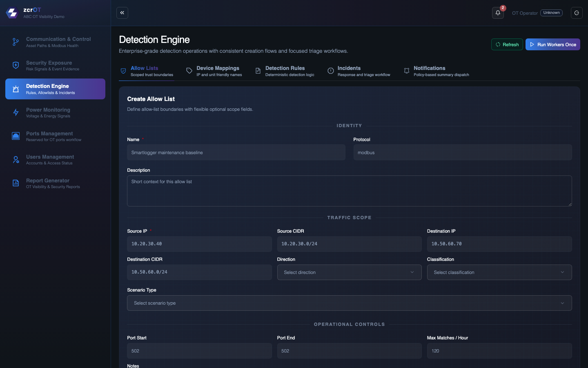Switch to Incidents tab
The image size is (588, 368).
pyautogui.click(x=359, y=71)
